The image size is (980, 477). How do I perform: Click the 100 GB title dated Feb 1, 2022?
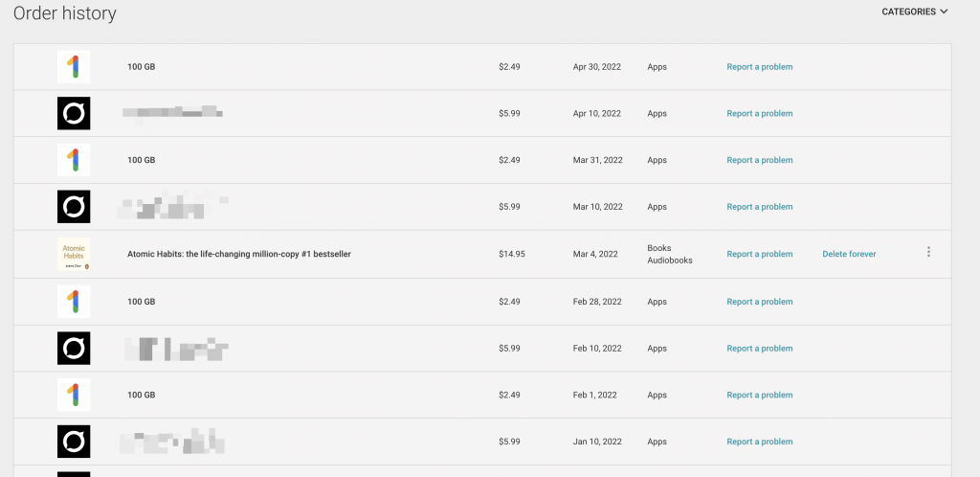142,395
